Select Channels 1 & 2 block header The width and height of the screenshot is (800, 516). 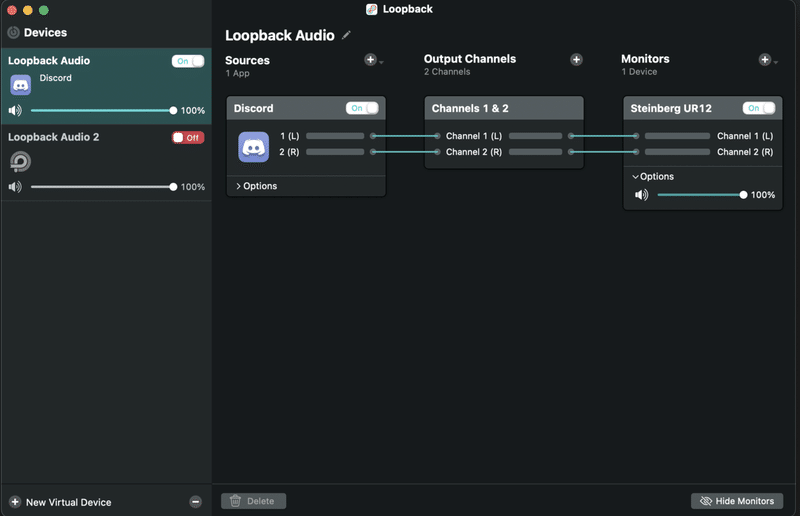click(504, 108)
